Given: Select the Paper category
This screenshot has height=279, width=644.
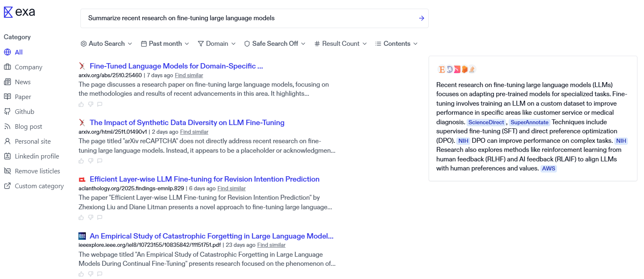Looking at the screenshot, I should 23,97.
